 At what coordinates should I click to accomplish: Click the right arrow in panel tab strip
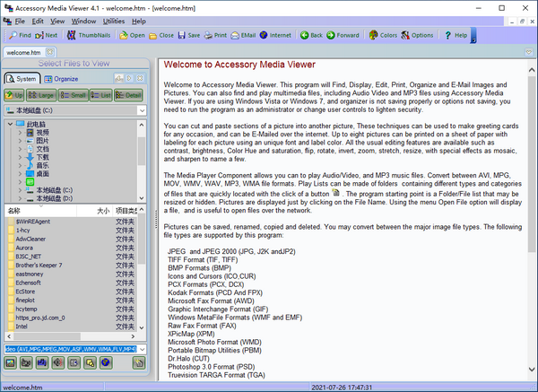coord(129,78)
